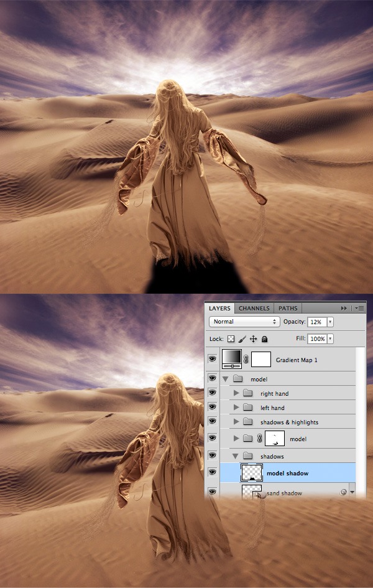Open the Normal blend mode dropdown

[x=244, y=322]
